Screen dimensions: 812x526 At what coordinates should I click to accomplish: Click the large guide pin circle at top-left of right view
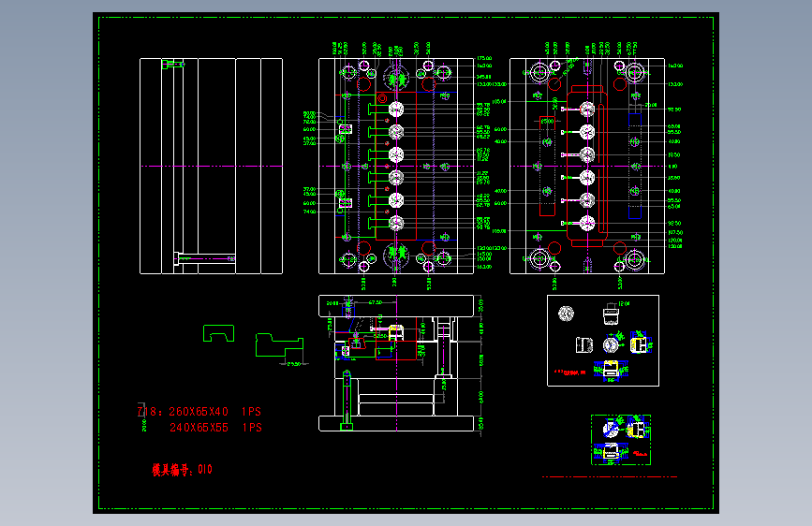point(539,72)
